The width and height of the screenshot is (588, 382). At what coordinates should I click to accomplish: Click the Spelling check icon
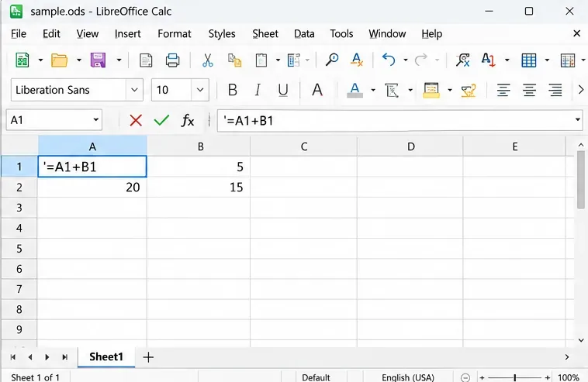pyautogui.click(x=463, y=60)
